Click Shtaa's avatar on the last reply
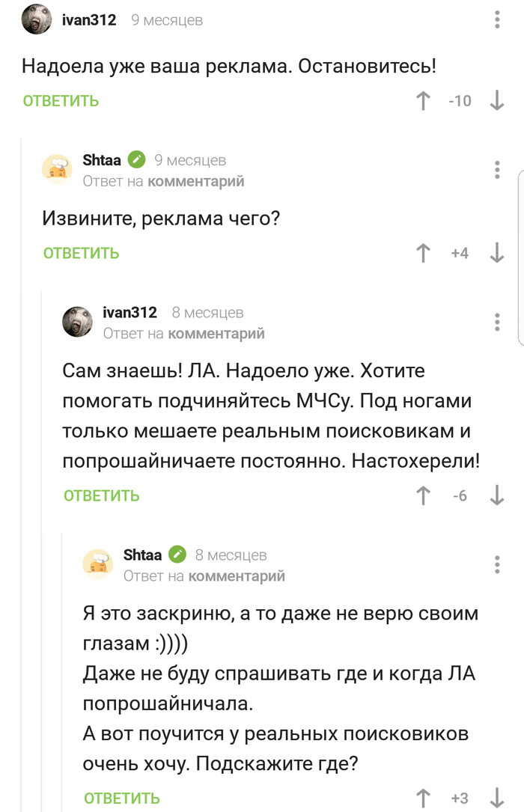This screenshot has height=812, width=524. (x=97, y=564)
